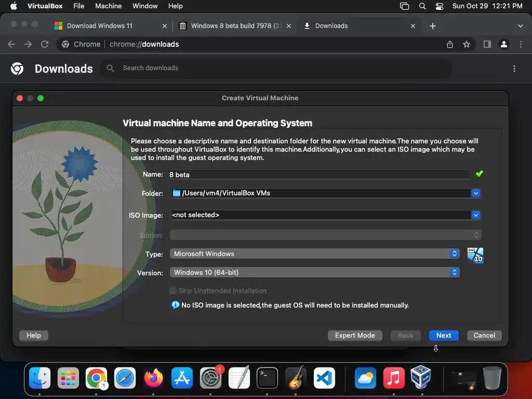Open App Store from the Dock
This screenshot has width=532, height=399.
pos(182,378)
